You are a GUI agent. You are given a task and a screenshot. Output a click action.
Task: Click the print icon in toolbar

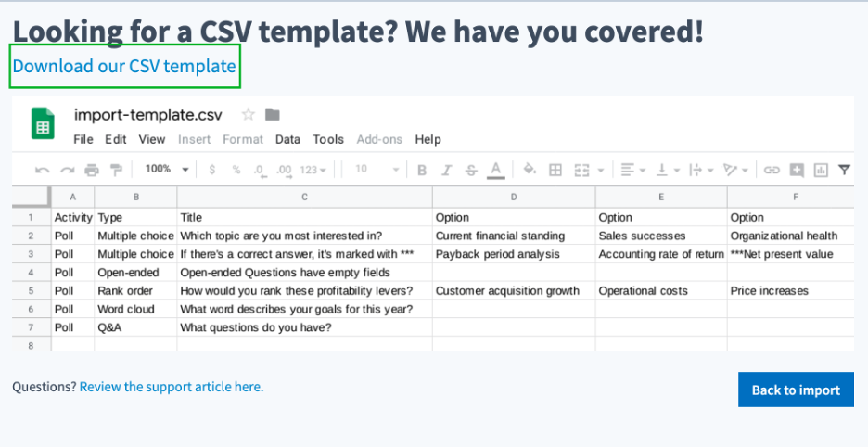coord(92,170)
